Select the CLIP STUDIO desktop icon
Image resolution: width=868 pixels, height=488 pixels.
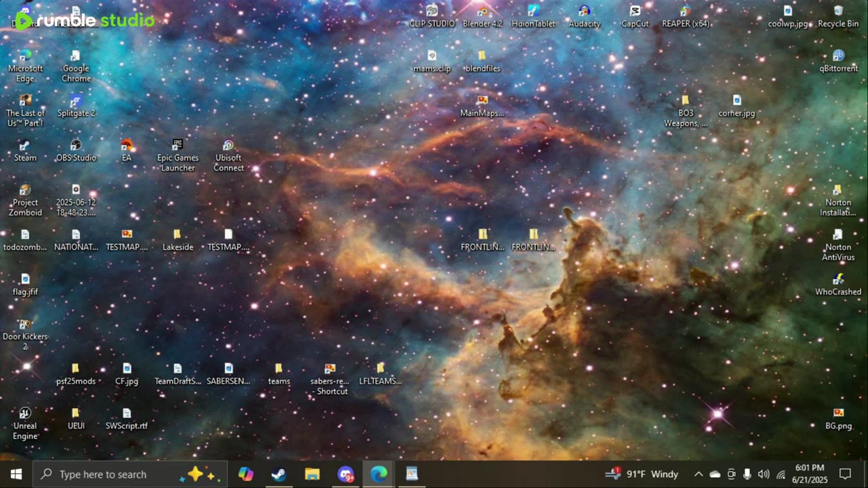[432, 16]
